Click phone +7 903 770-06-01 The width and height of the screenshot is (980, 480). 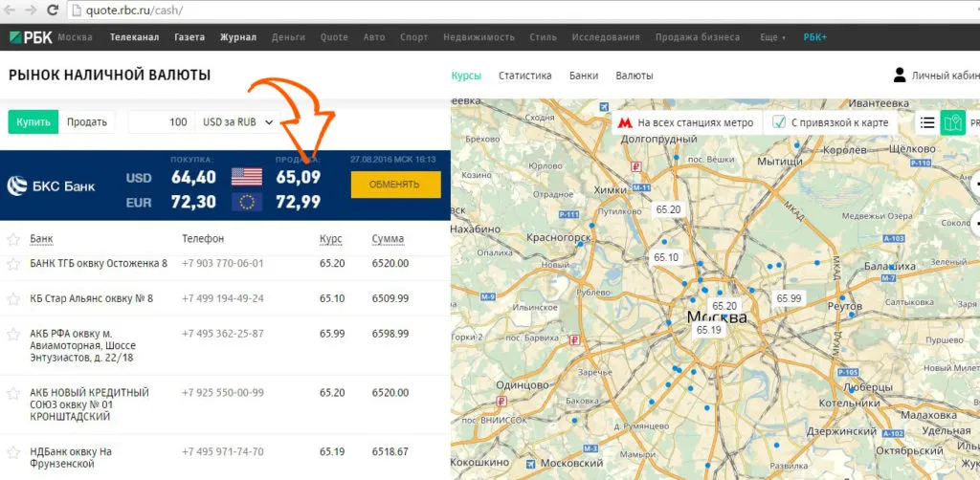(222, 263)
